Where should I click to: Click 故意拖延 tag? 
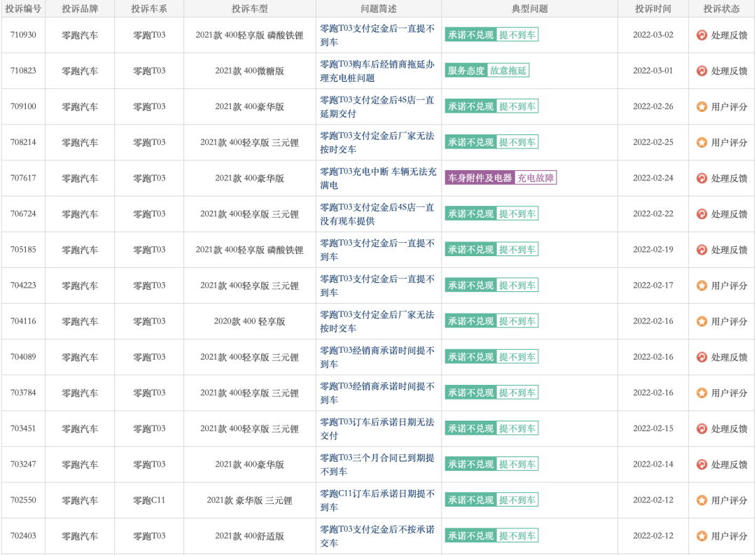(x=507, y=71)
